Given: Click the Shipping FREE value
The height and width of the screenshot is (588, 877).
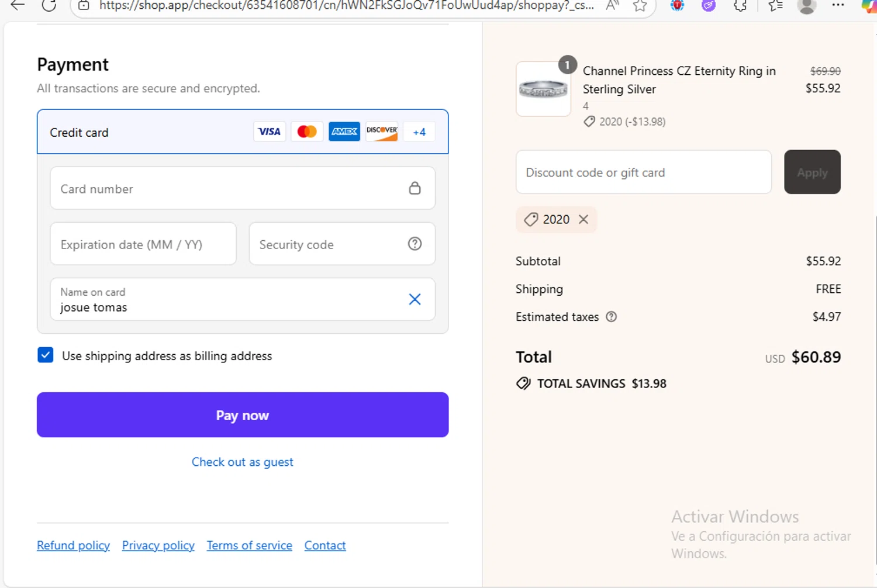Looking at the screenshot, I should [828, 289].
